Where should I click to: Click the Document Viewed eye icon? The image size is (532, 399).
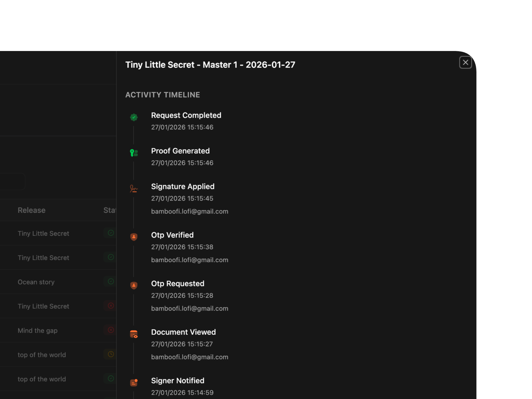pos(134,334)
